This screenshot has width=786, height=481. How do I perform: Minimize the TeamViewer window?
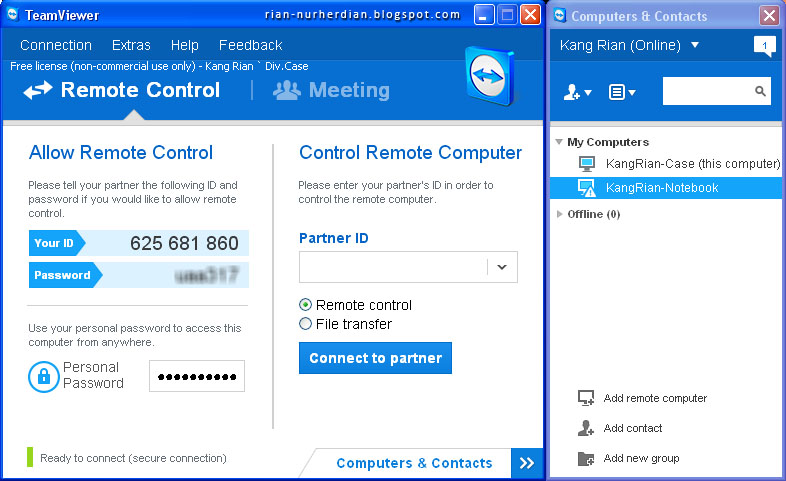(484, 15)
